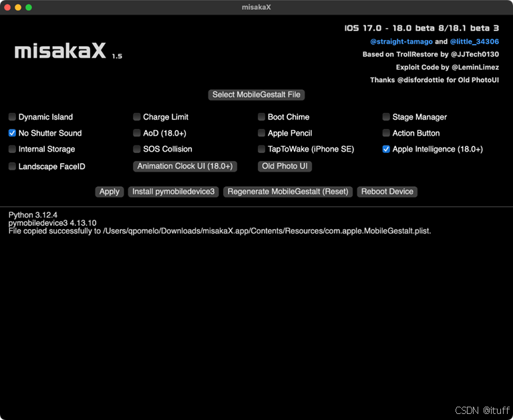Enable the Dynamic Island checkbox
This screenshot has height=420, width=513.
[x=12, y=117]
